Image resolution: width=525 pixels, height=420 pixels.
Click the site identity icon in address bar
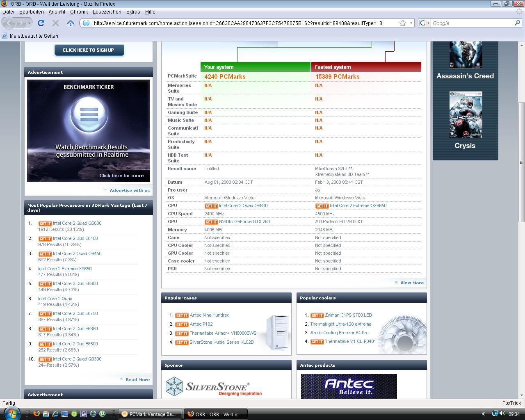(86, 23)
